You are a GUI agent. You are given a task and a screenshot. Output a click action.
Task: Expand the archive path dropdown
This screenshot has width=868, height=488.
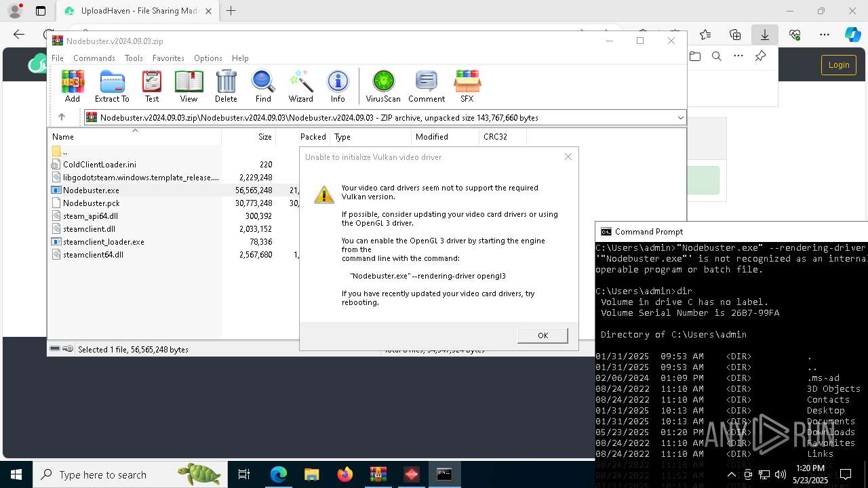click(680, 118)
